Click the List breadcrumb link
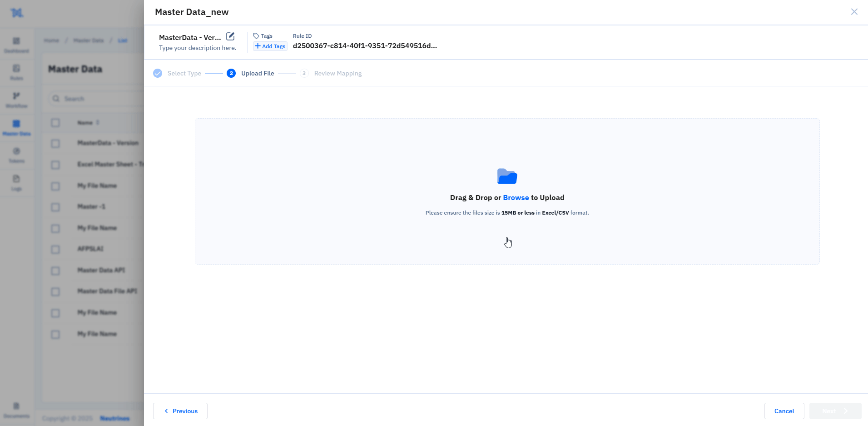 pos(123,40)
